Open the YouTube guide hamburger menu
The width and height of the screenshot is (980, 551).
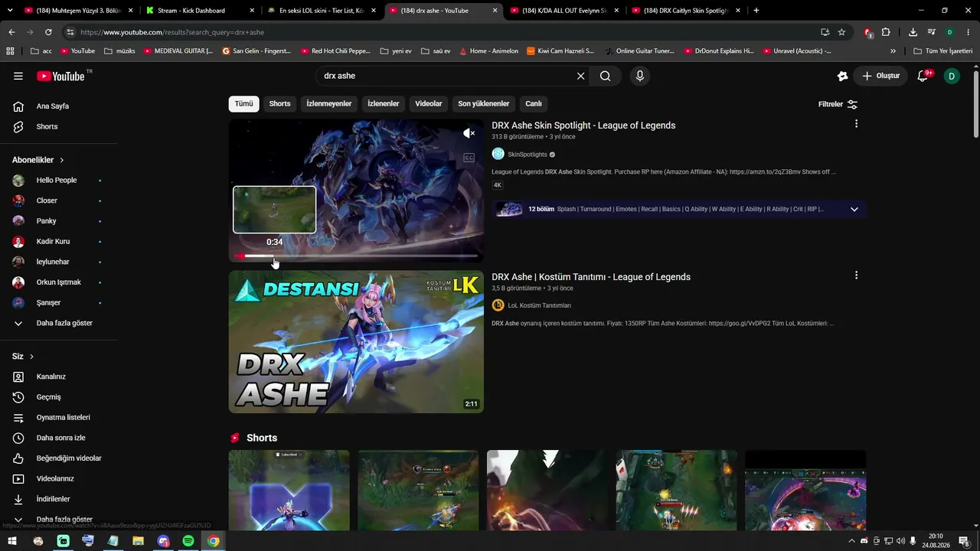tap(18, 76)
